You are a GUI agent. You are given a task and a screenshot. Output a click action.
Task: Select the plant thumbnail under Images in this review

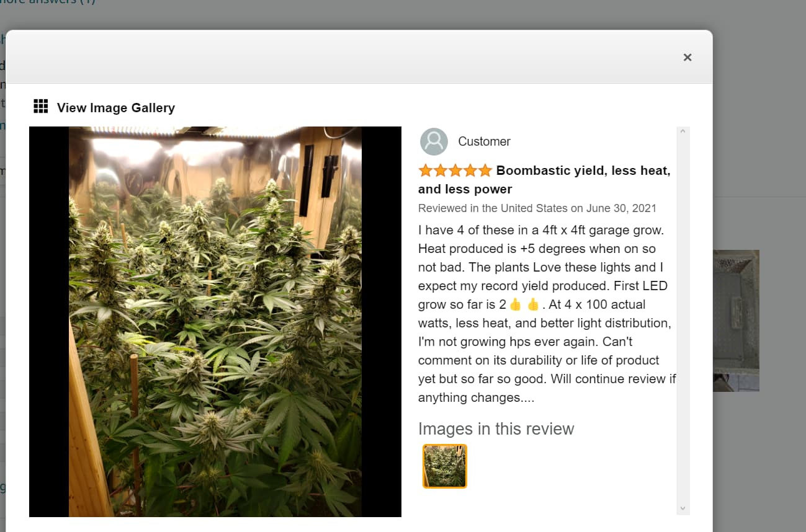[445, 466]
